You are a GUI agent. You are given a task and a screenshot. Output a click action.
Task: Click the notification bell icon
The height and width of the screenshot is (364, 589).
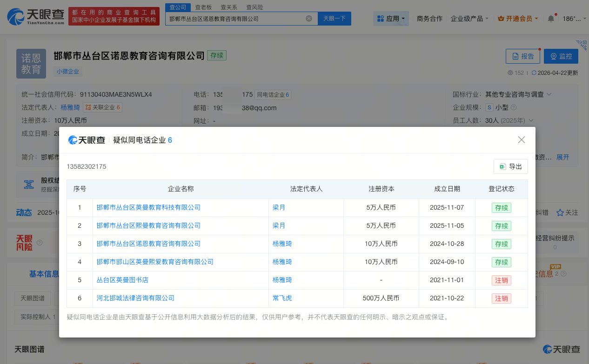pyautogui.click(x=551, y=19)
